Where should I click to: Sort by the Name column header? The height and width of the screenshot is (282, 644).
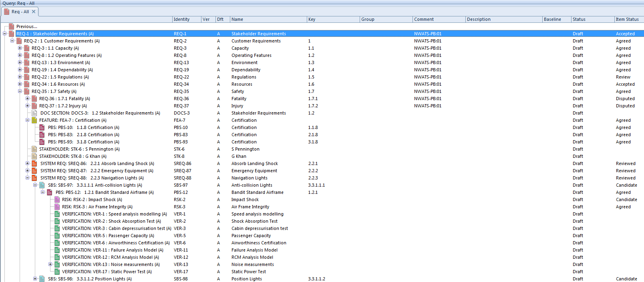click(x=268, y=19)
